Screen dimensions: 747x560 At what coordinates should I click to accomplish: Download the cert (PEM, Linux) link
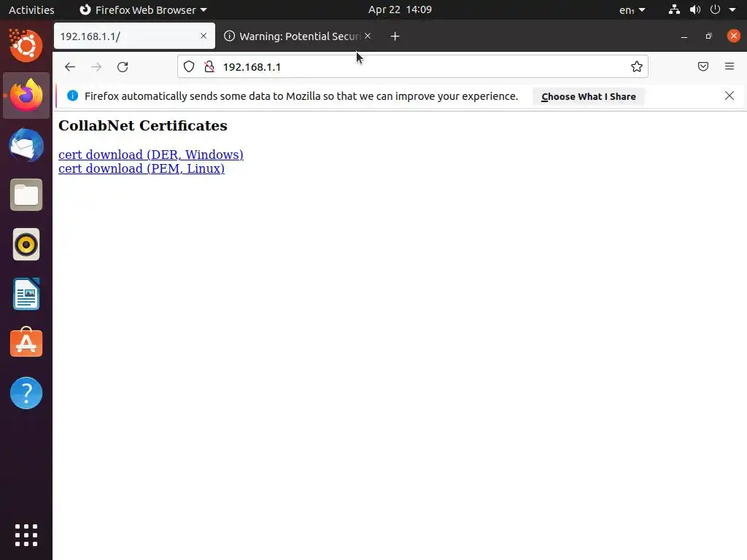[x=141, y=168]
